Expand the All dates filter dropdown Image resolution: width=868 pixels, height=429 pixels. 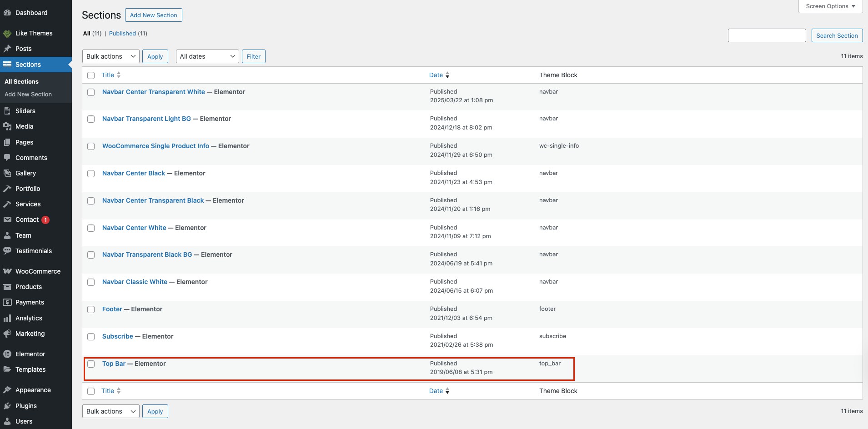pos(207,56)
